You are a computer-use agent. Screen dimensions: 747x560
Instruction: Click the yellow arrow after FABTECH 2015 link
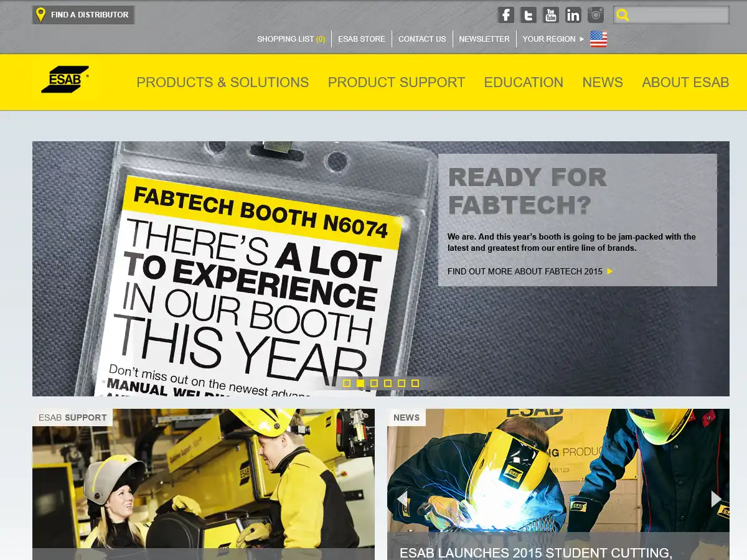(610, 271)
